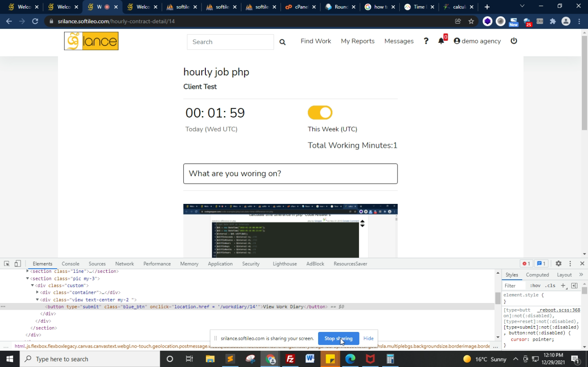The height and width of the screenshot is (367, 588).
Task: Click the "What are you woring on?" field
Action: [x=290, y=174]
